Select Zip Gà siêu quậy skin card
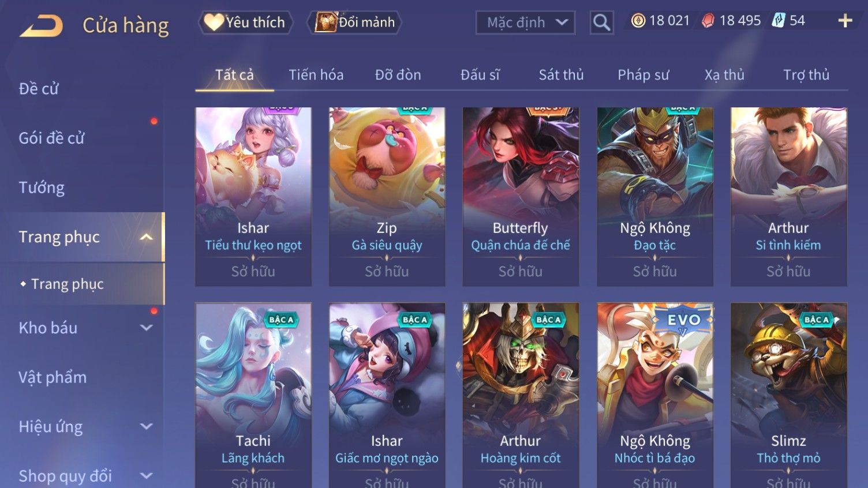The height and width of the screenshot is (488, 868). [x=387, y=197]
